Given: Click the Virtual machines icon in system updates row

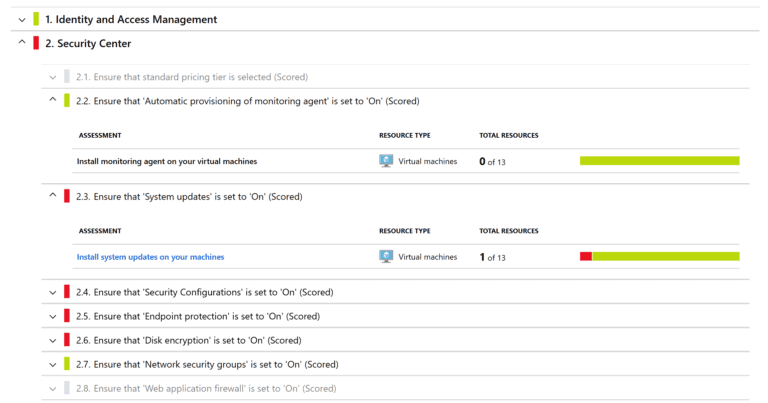Looking at the screenshot, I should pyautogui.click(x=386, y=257).
